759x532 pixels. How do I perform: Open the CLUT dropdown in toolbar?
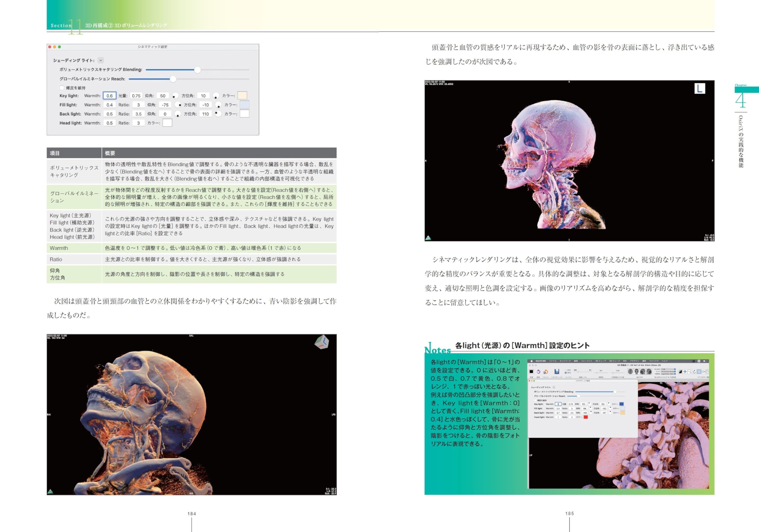coord(675,372)
